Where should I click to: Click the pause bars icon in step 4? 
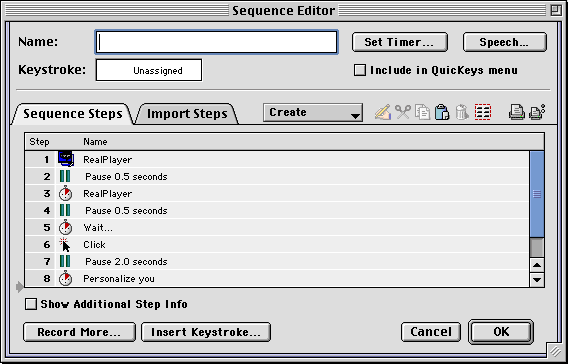click(65, 210)
